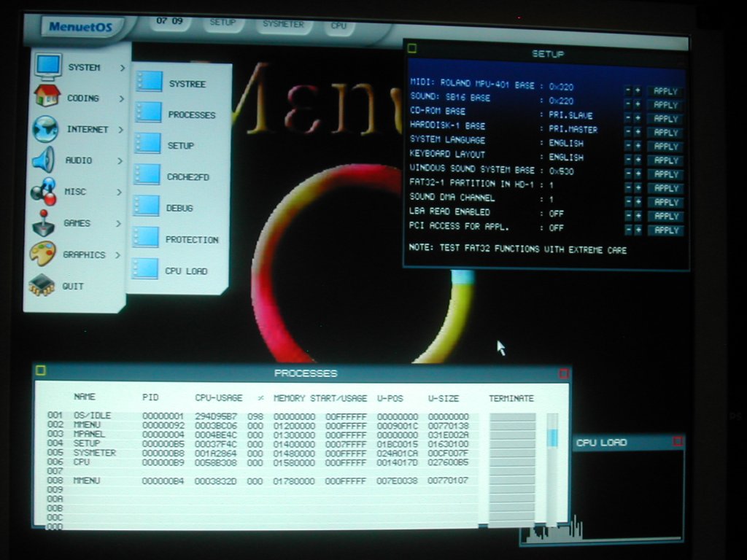Click the Quit chip icon

pyautogui.click(x=42, y=285)
